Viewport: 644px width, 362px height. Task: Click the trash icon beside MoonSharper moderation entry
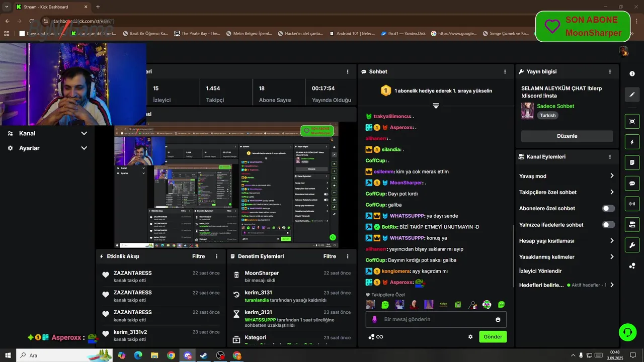(x=236, y=275)
